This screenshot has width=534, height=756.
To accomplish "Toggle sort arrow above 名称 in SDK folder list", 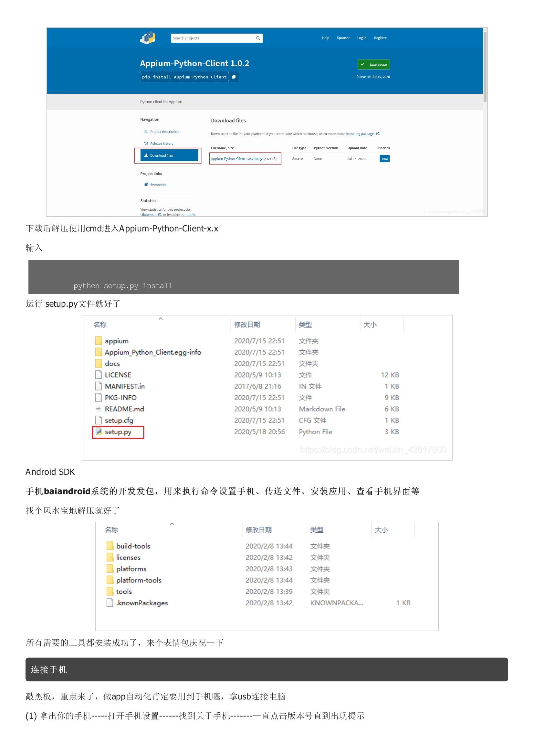I will tap(172, 524).
